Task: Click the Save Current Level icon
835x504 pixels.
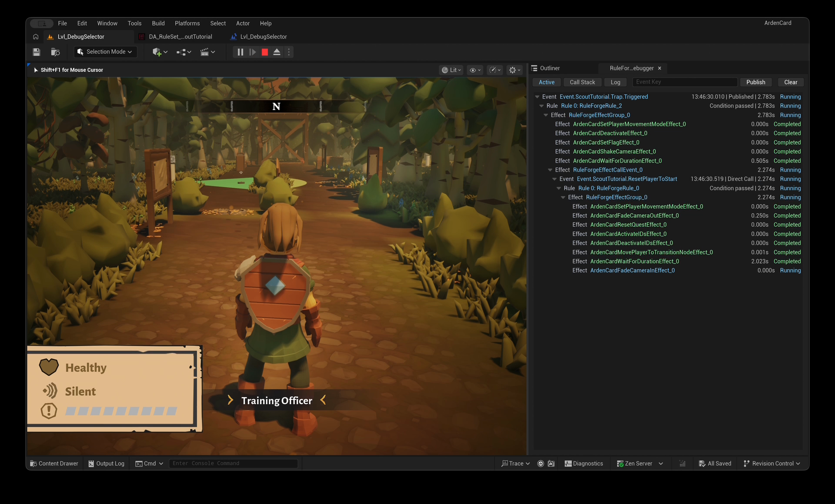Action: point(37,52)
